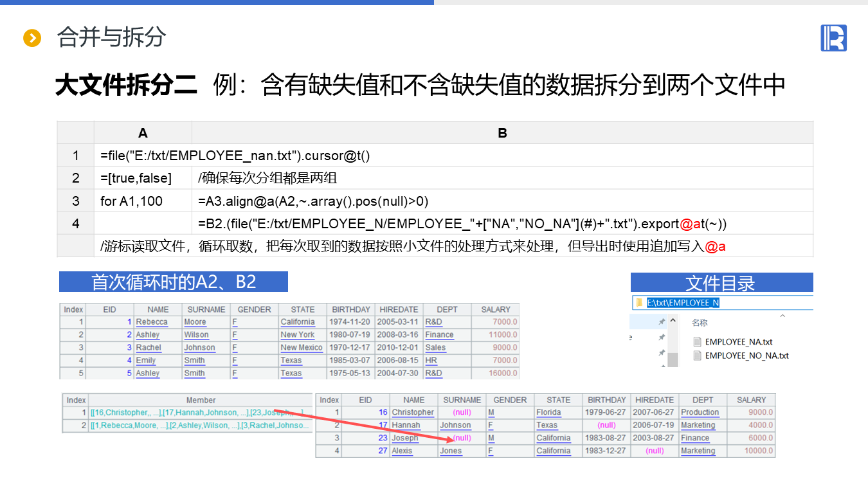Click the 名称 column header

(700, 323)
